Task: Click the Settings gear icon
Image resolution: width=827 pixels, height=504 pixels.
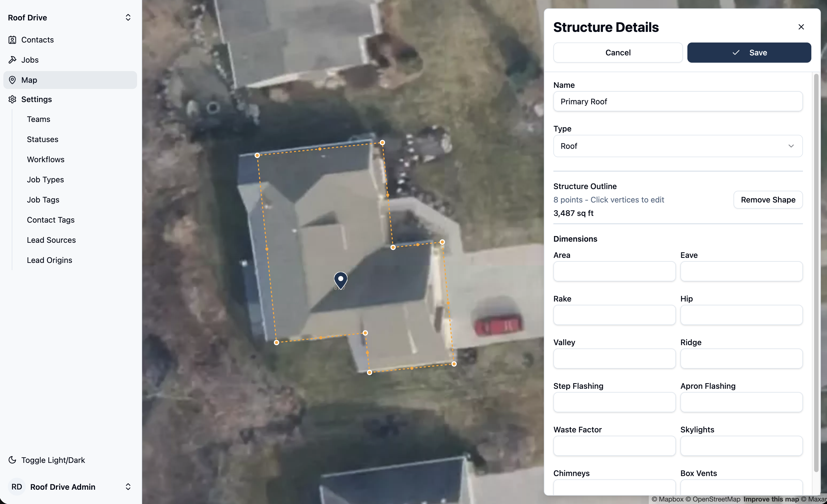Action: point(12,99)
